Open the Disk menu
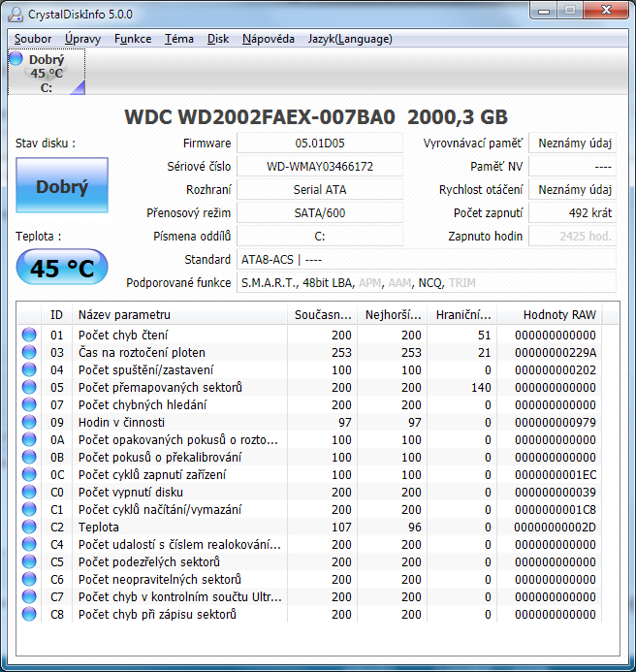Viewport: 636px width, 672px height. point(218,39)
